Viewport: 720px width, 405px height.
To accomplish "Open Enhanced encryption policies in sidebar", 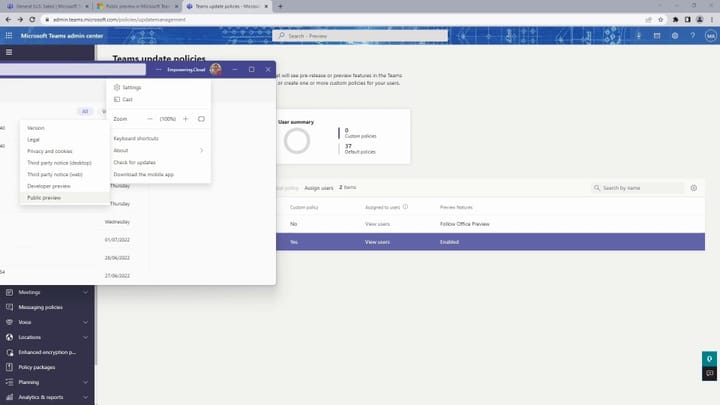I will click(x=47, y=352).
